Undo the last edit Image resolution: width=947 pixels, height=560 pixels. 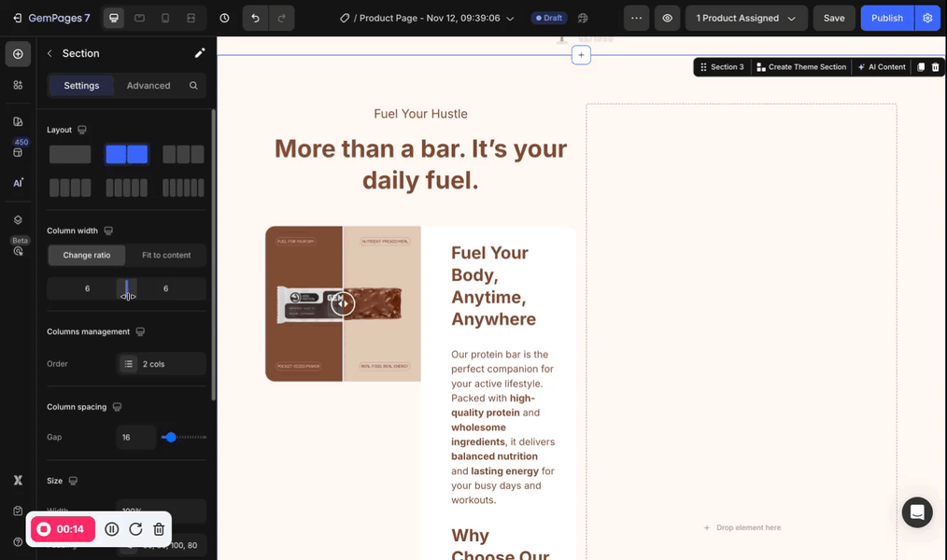255,18
